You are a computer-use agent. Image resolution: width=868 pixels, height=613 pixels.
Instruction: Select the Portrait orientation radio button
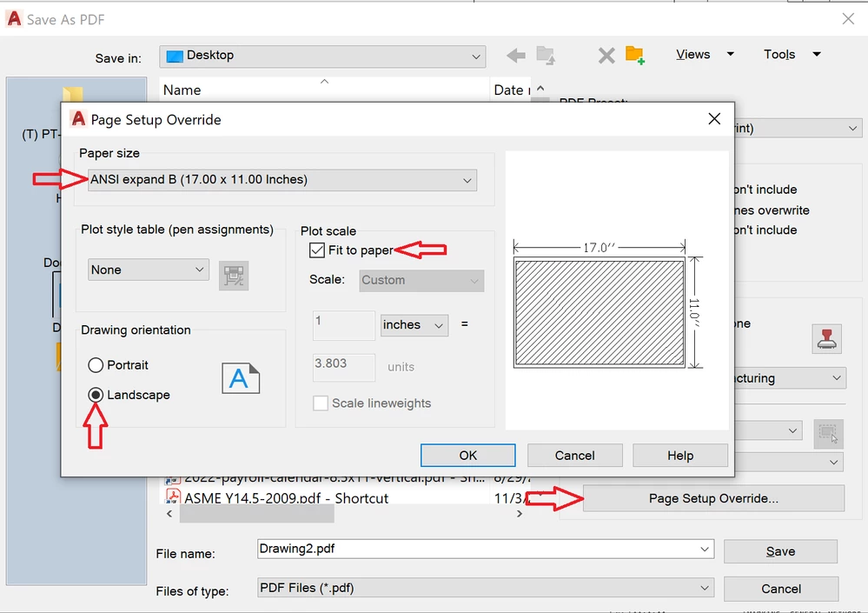click(x=96, y=365)
